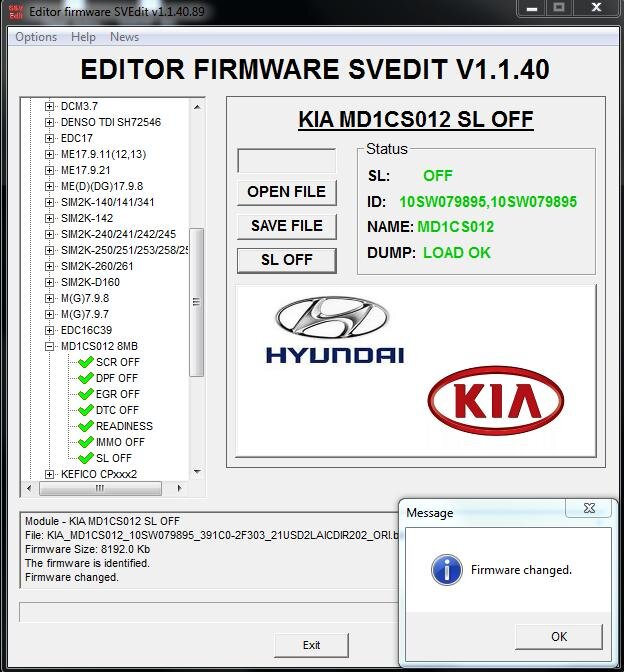Click the tree's vertical scrollbar thumb
This screenshot has height=672, width=624.
tap(197, 302)
